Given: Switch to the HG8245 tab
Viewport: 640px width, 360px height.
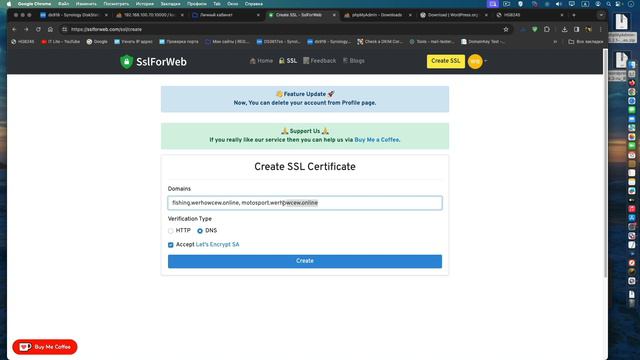Looking at the screenshot, I should coord(529,15).
